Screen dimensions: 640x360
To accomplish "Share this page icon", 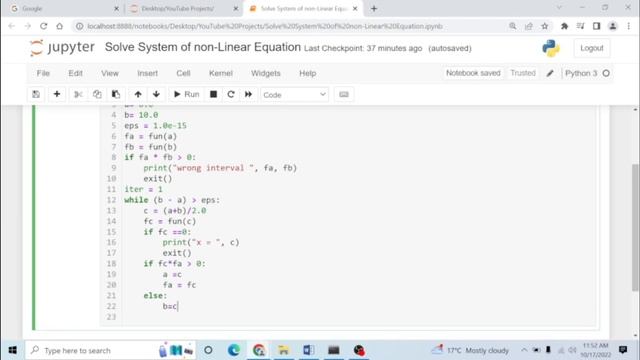I will tap(529, 26).
